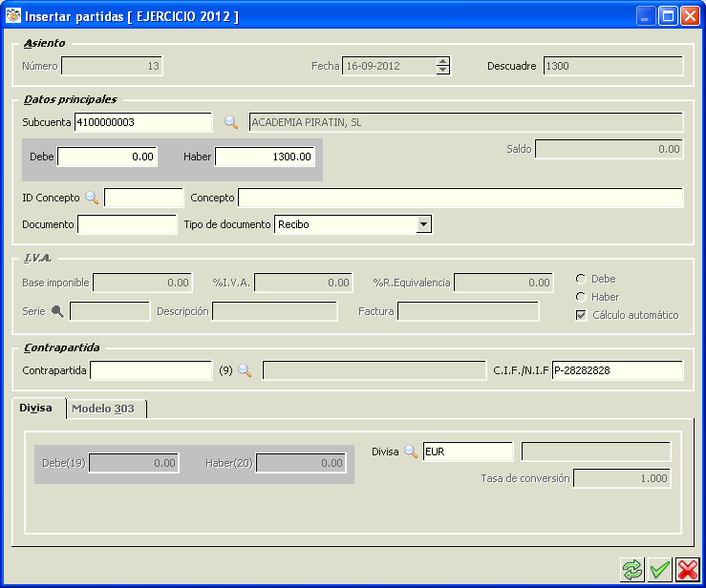This screenshot has height=588, width=706.
Task: Decrease the Fecha with the down arrow
Action: point(443,70)
